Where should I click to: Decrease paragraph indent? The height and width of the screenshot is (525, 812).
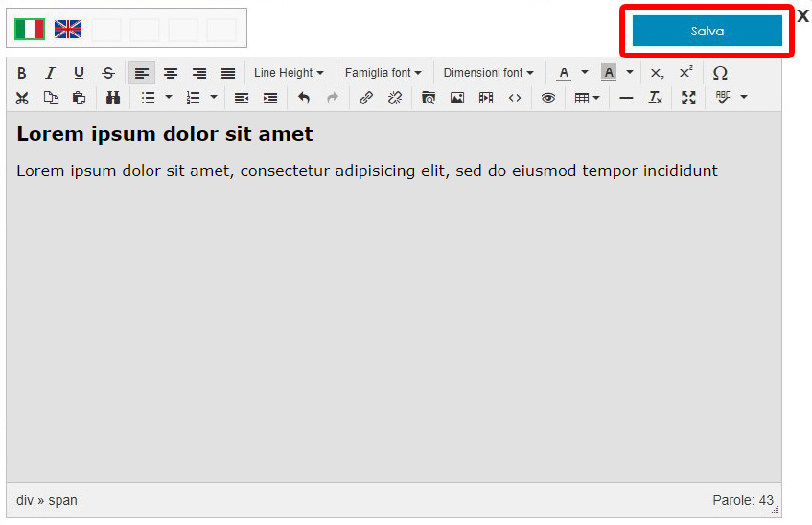pos(242,98)
